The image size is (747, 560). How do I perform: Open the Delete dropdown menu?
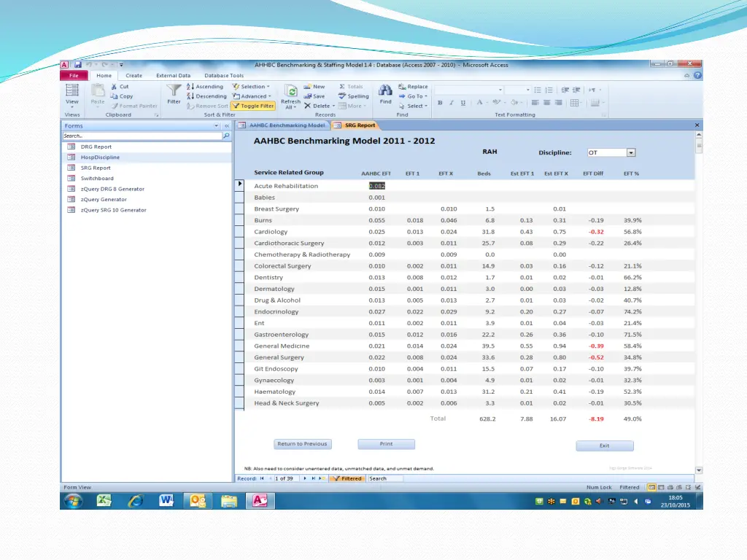(333, 106)
